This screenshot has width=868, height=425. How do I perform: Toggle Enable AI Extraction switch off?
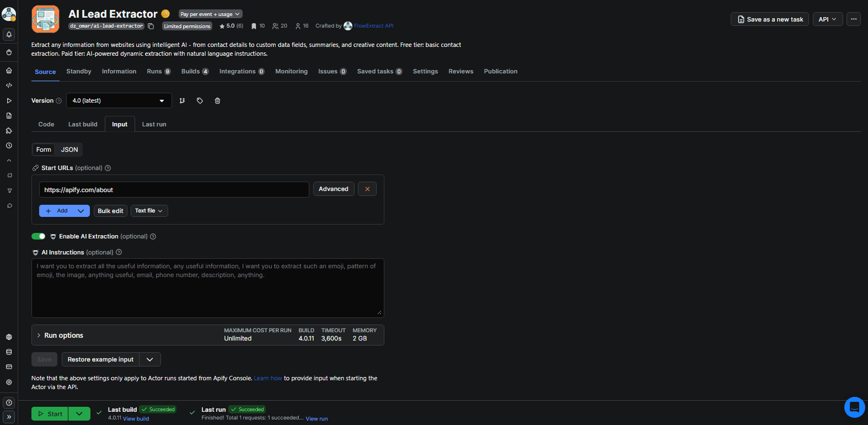[x=38, y=236]
